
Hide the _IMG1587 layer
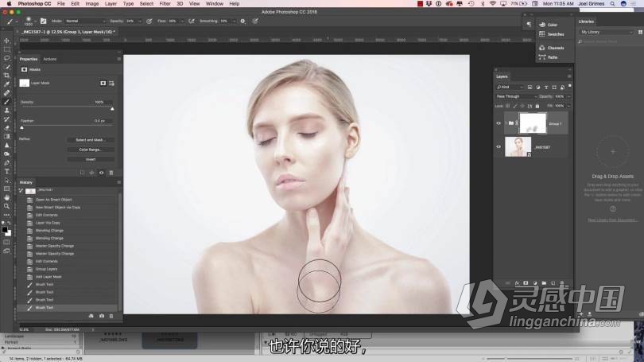[499, 146]
